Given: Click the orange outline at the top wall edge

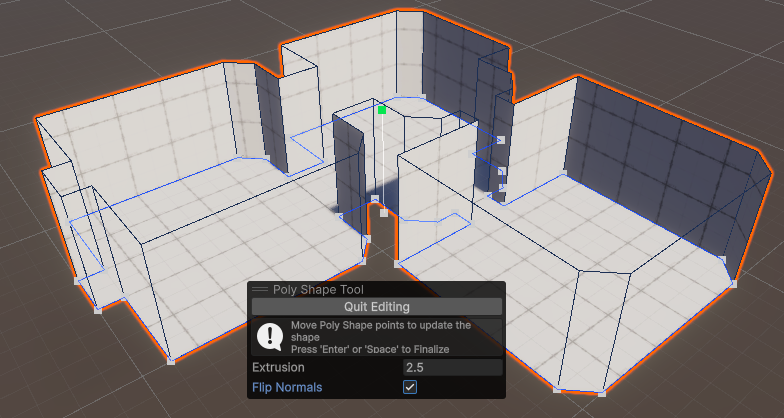Looking at the screenshot, I should click(x=340, y=27).
